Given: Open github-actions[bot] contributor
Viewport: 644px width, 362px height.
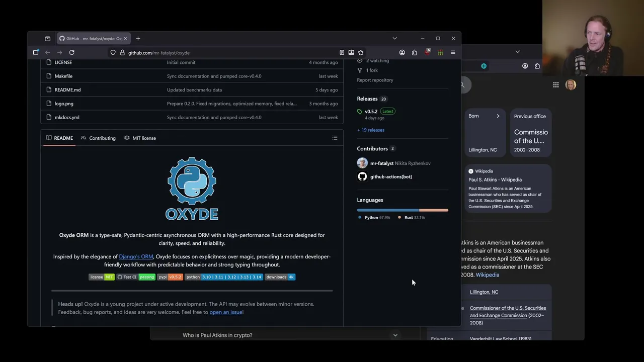Looking at the screenshot, I should (x=391, y=176).
